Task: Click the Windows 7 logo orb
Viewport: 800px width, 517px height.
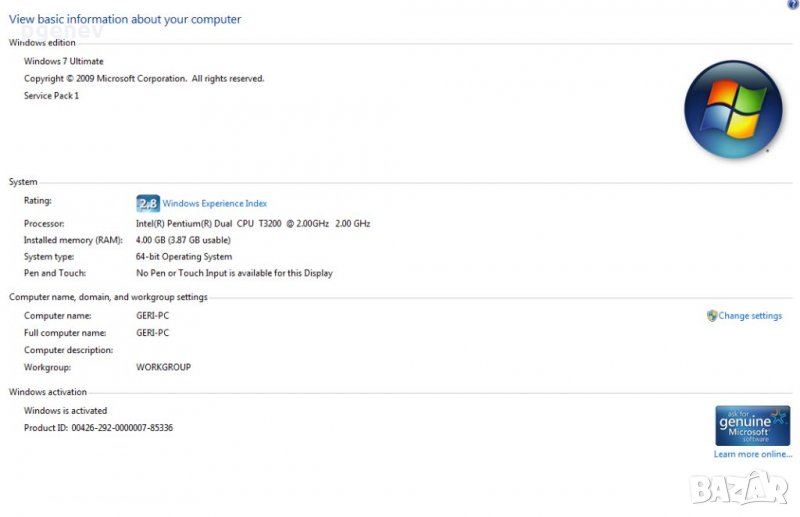Action: 732,109
